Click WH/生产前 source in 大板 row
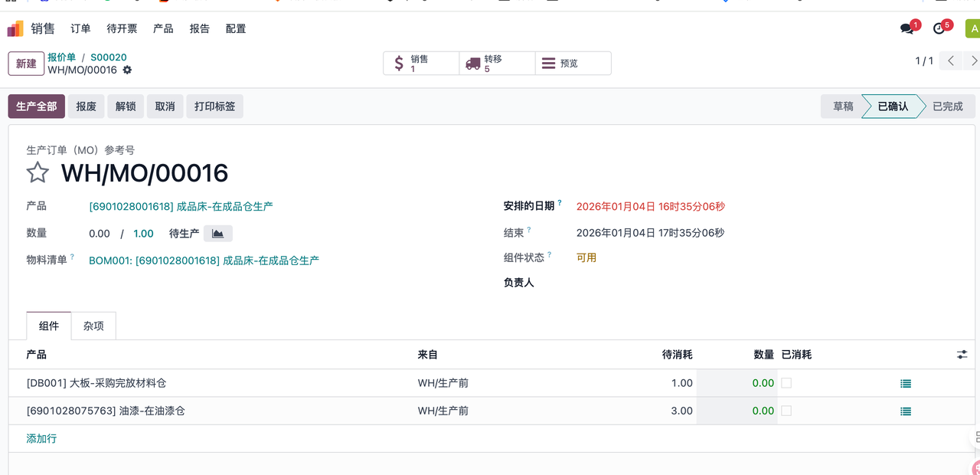Viewport: 980px width, 475px height. [443, 383]
